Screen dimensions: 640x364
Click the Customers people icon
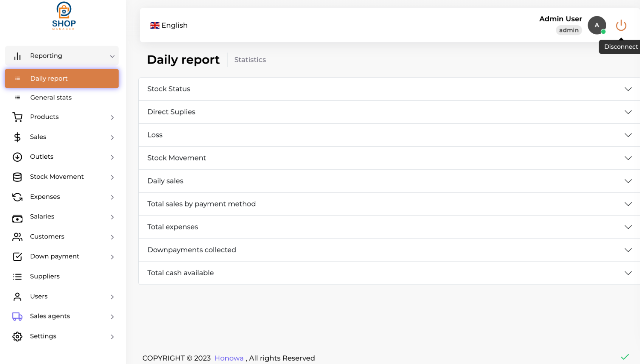pyautogui.click(x=17, y=237)
